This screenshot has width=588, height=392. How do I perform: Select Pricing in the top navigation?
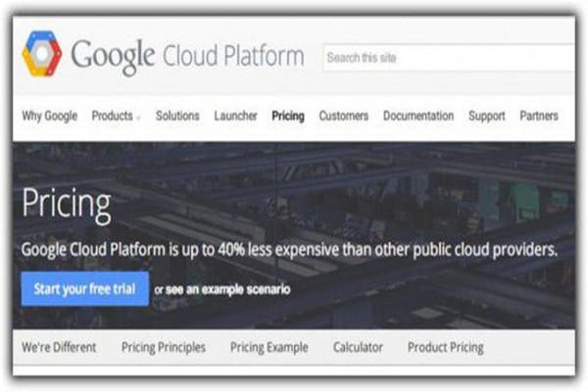point(288,116)
